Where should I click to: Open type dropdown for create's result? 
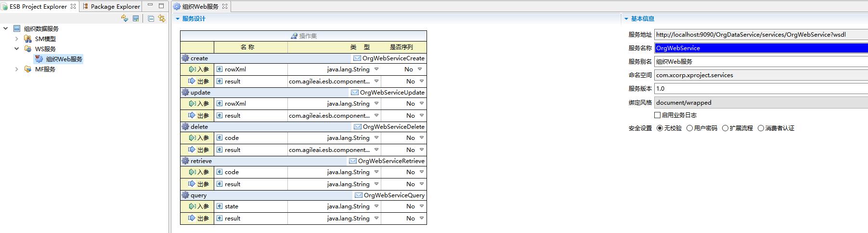pos(376,82)
